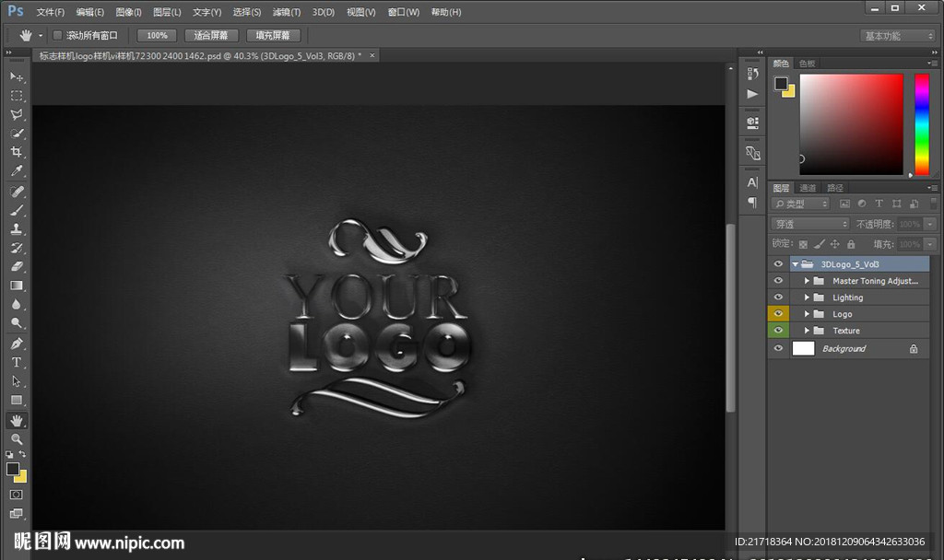This screenshot has width=944, height=560.
Task: Open the Actions panel play icon
Action: click(x=752, y=94)
